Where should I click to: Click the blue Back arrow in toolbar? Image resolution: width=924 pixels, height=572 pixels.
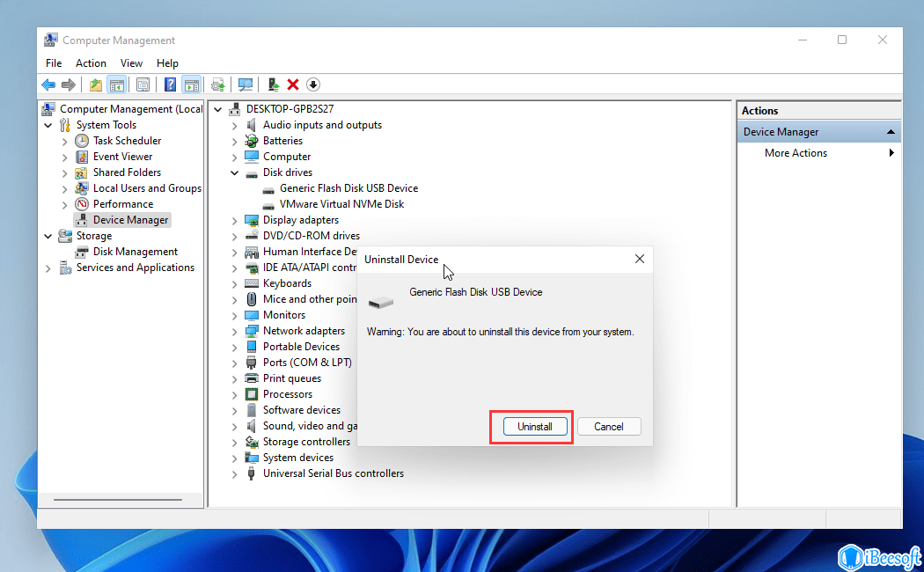point(48,84)
